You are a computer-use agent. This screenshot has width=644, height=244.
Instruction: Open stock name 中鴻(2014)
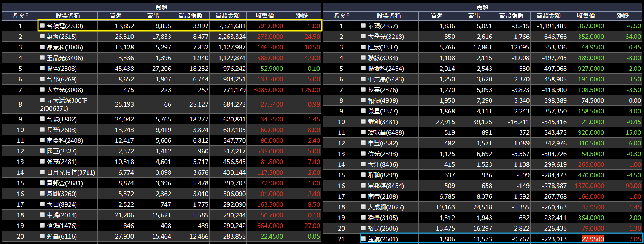62,215
